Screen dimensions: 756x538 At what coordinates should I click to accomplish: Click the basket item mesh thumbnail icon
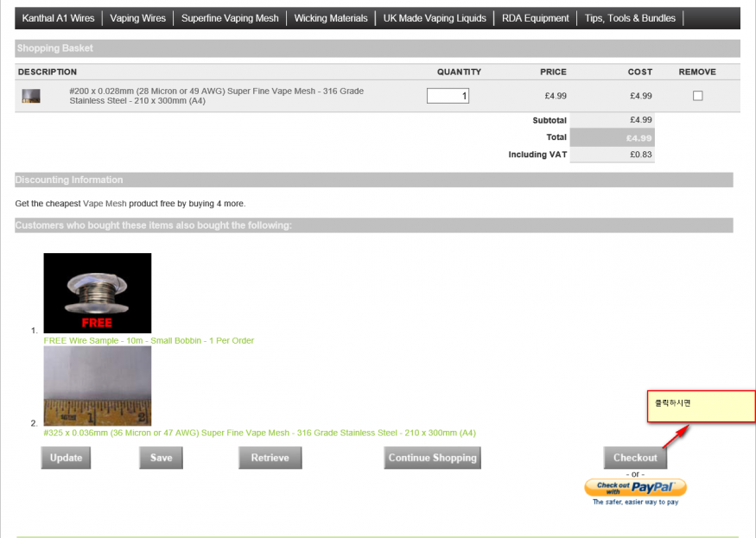31,96
